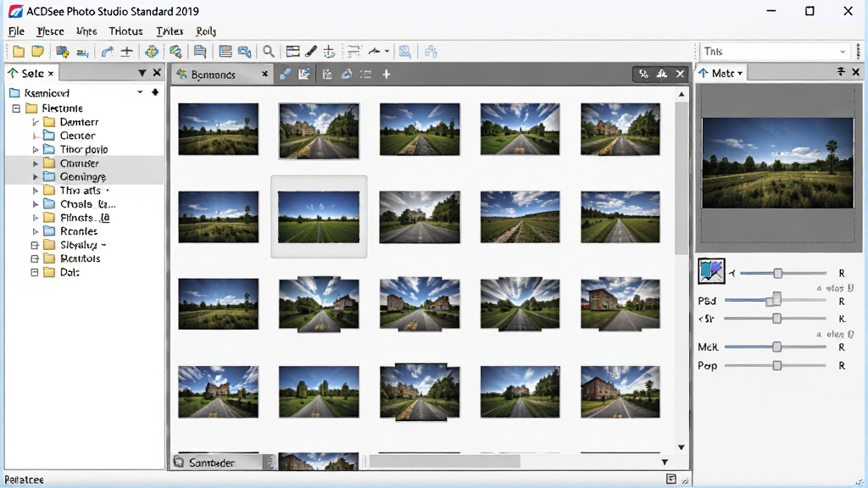This screenshot has height=488, width=868.
Task: Click the percent icon in thumbnail header
Action: point(643,74)
